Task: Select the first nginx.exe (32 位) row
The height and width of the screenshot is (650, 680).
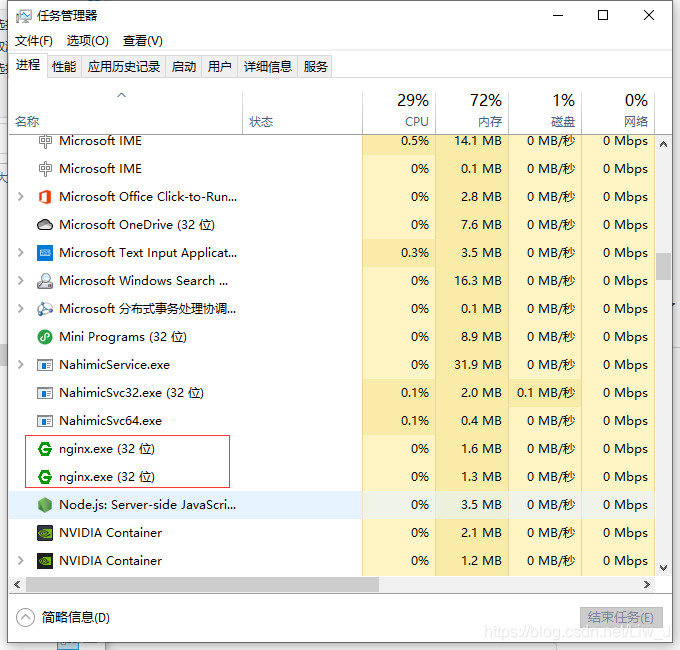Action: [x=332, y=449]
